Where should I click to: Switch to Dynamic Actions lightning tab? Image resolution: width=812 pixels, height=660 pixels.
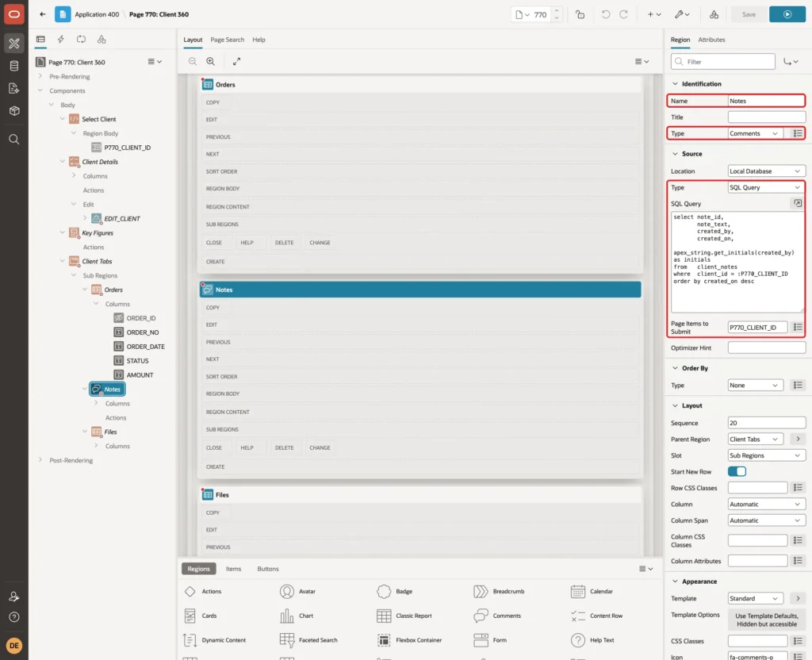pyautogui.click(x=60, y=40)
